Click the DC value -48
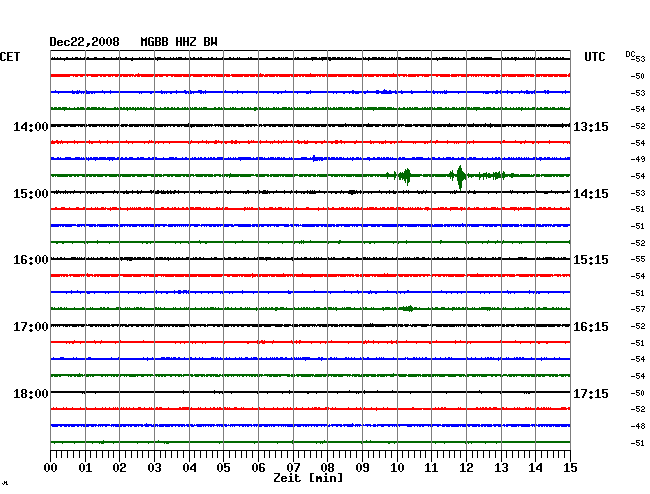The image size is (650, 494). 638,426
